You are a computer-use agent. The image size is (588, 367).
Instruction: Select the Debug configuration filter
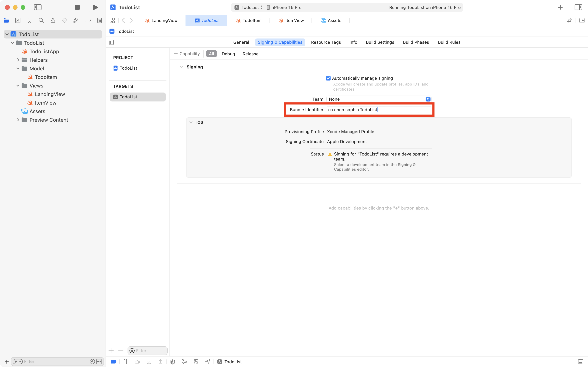[228, 54]
